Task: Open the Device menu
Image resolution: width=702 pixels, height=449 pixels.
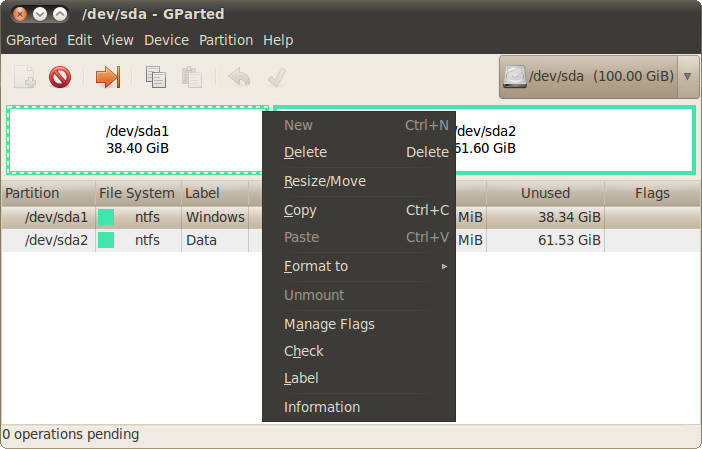Action: tap(166, 40)
